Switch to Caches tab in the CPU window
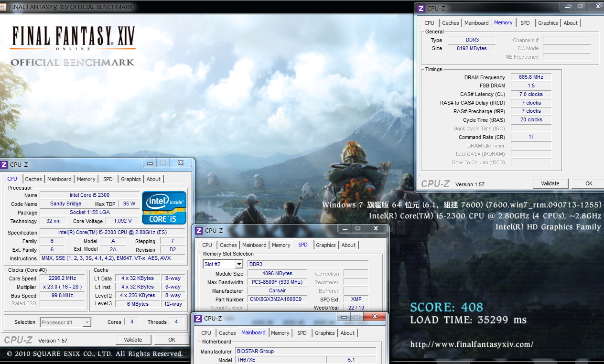604x364 pixels. [x=33, y=179]
